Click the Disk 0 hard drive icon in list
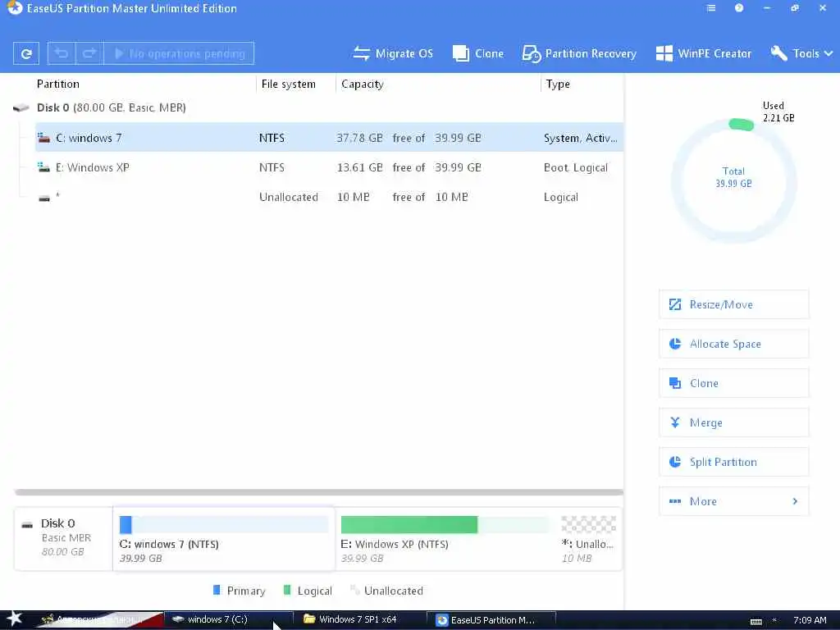Image resolution: width=840 pixels, height=630 pixels. [x=21, y=107]
